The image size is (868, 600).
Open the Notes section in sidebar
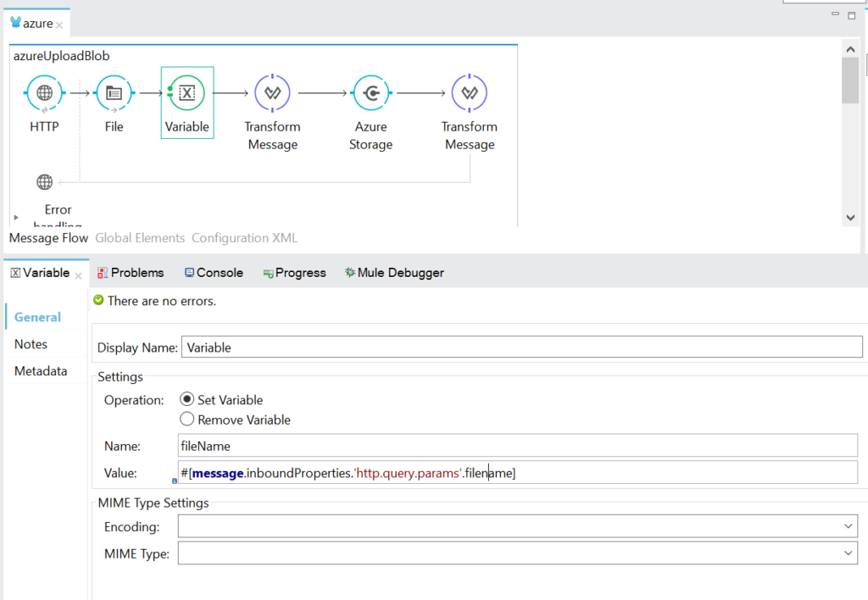coord(31,344)
